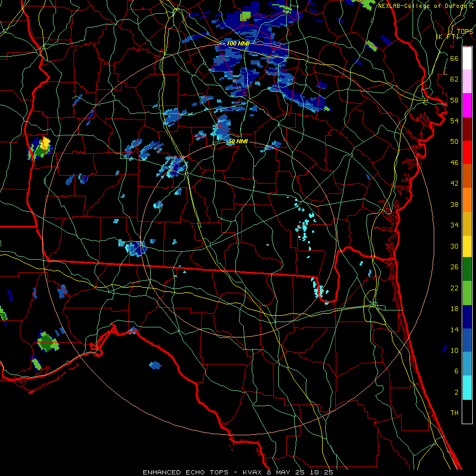
Task: Choose the light green legend swatch
Action: (467, 293)
